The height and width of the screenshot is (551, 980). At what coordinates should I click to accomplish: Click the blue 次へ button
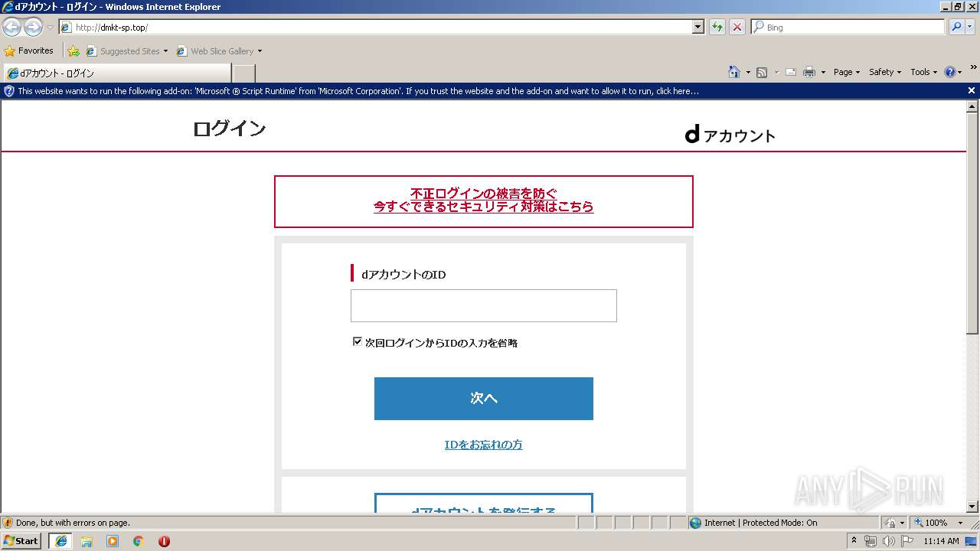tap(483, 398)
